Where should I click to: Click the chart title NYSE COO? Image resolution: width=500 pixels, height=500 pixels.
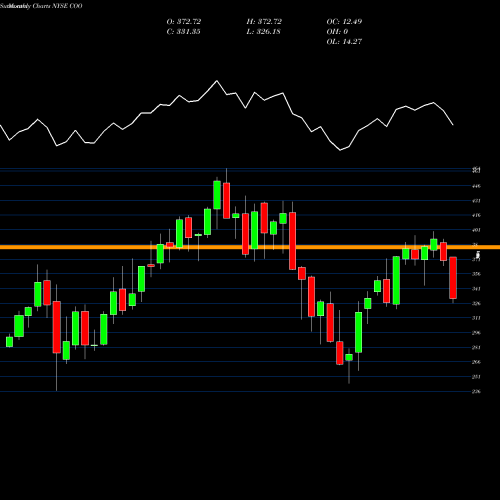(x=68, y=6)
